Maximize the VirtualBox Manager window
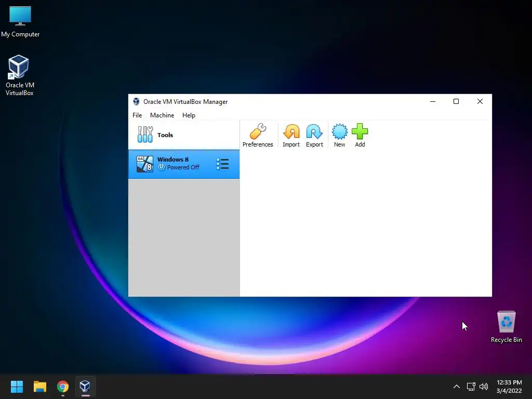Viewport: 532px width, 399px height. tap(456, 101)
